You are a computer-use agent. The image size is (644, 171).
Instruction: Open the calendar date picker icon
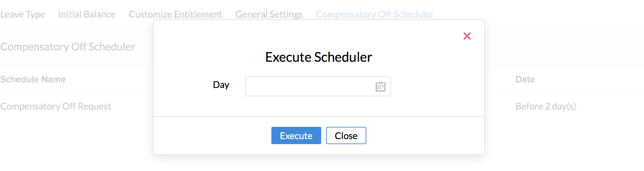point(380,87)
